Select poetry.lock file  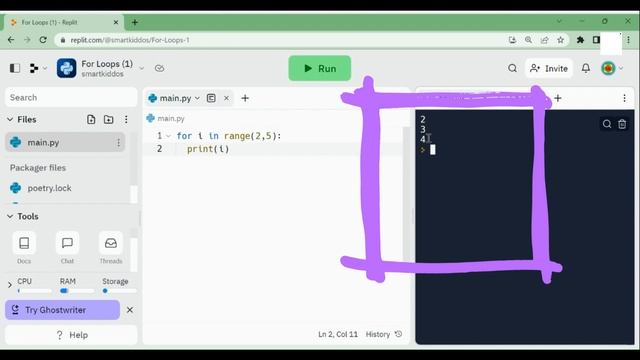click(49, 188)
